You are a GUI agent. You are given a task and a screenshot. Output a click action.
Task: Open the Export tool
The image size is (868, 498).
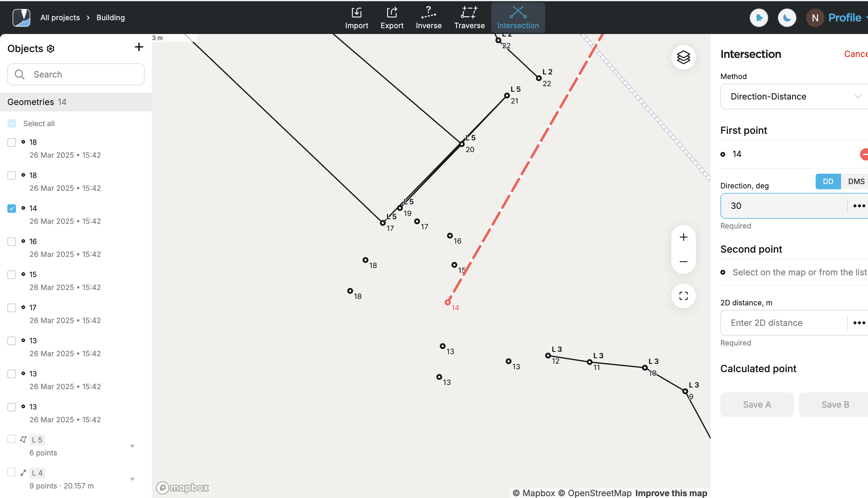pyautogui.click(x=392, y=18)
